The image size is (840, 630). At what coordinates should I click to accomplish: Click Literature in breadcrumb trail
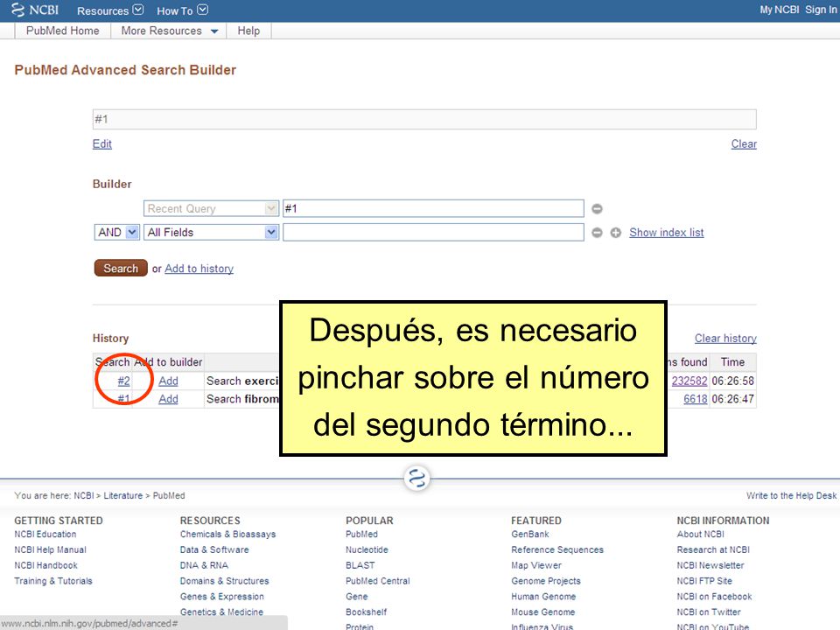(123, 495)
